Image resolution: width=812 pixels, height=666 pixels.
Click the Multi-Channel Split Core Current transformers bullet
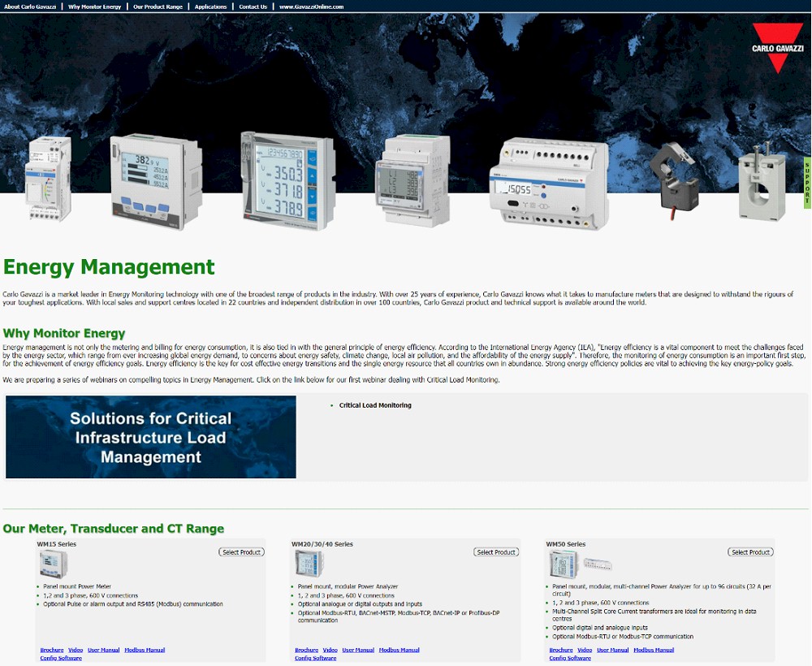[x=654, y=615]
